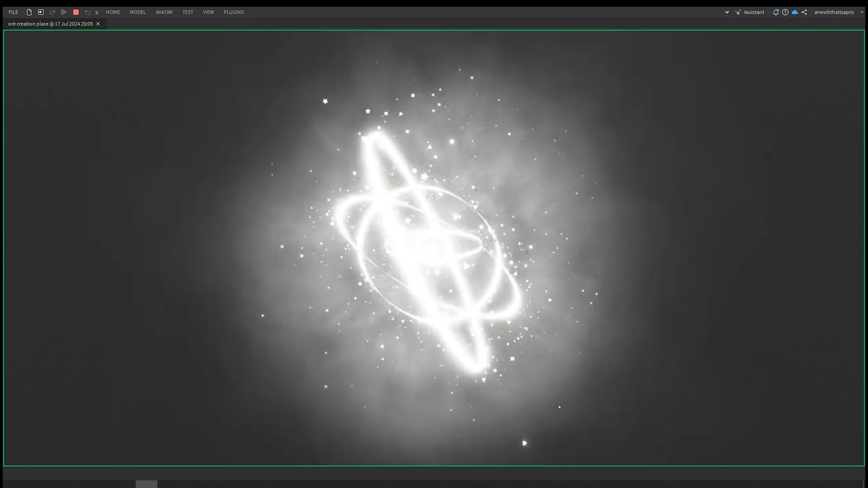Switch to the PLUGINS ribbon tab

point(233,12)
